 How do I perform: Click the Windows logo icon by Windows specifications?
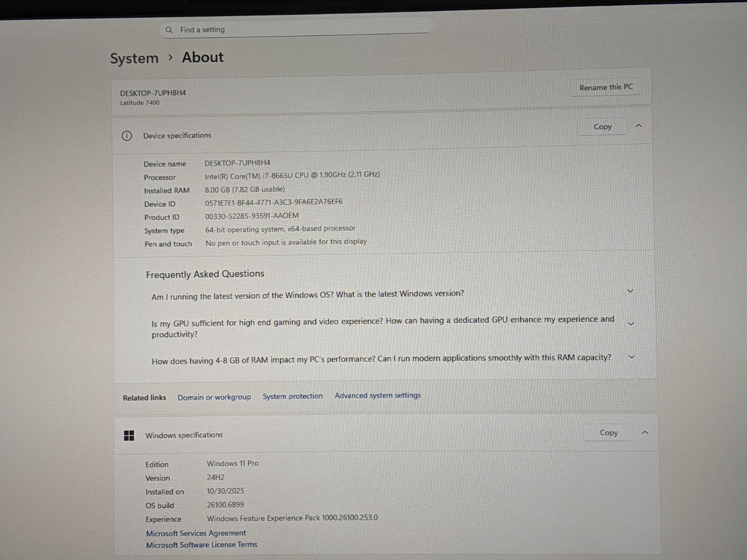[129, 435]
